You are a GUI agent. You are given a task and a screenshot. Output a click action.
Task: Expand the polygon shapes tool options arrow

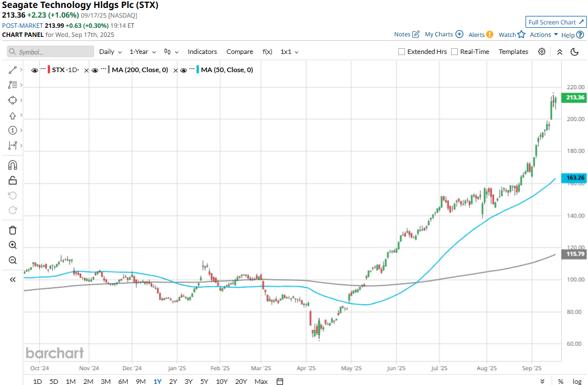click(x=21, y=100)
